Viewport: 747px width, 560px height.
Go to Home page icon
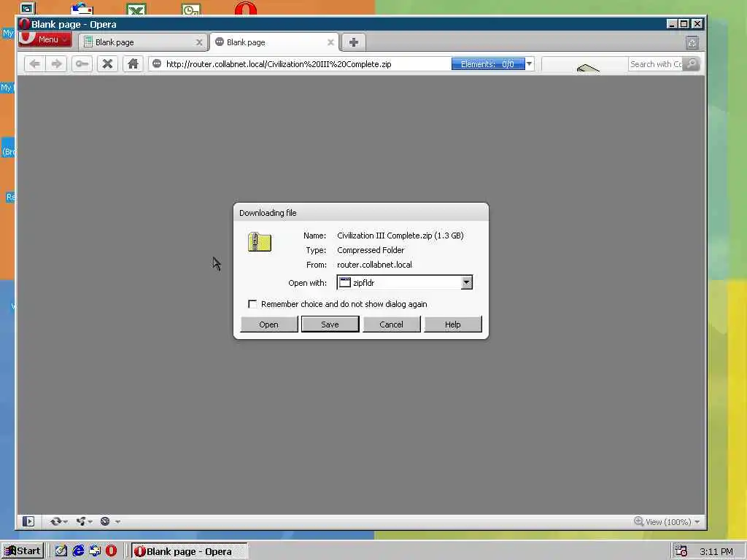tap(133, 64)
